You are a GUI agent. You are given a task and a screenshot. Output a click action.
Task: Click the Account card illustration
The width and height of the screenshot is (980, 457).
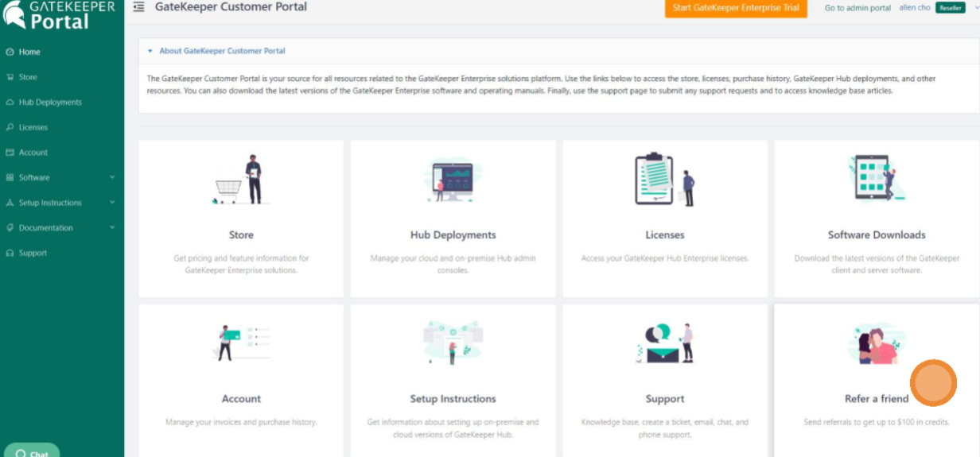[x=242, y=343]
